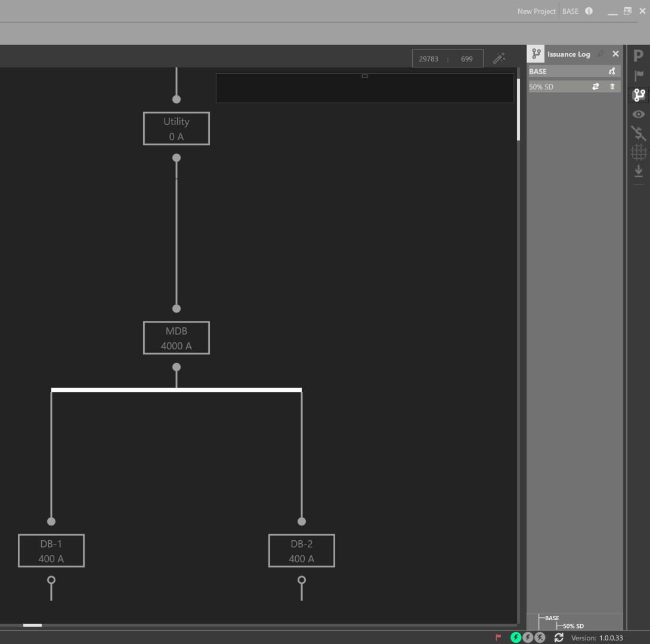The height and width of the screenshot is (644, 650).
Task: Expand the connector below DB-2
Action: (302, 580)
